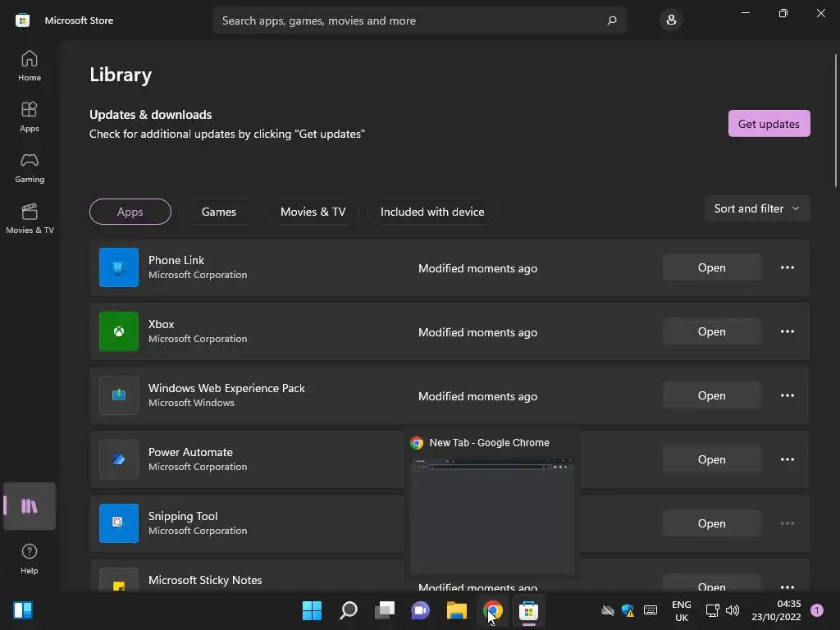This screenshot has height=630, width=840.
Task: Open more options for Snipping Tool
Action: [x=787, y=523]
